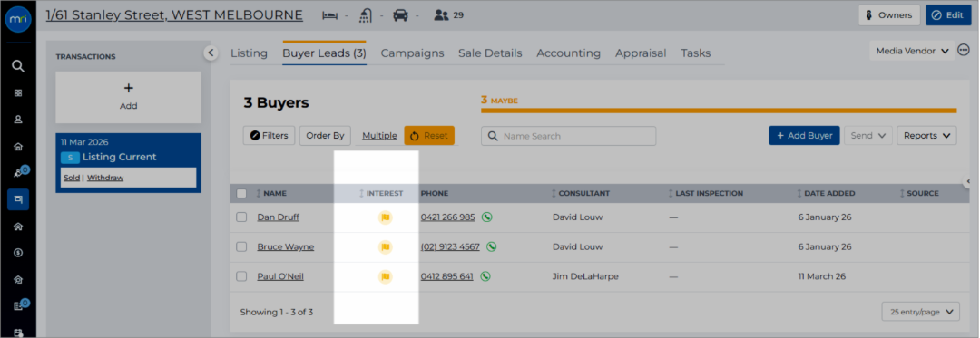Click the Filters button

point(269,135)
